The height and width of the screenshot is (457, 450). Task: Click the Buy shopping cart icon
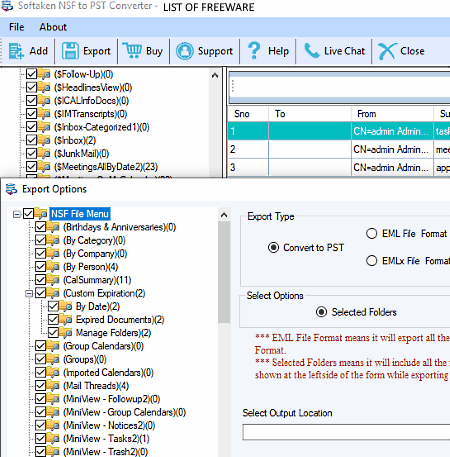[x=133, y=51]
